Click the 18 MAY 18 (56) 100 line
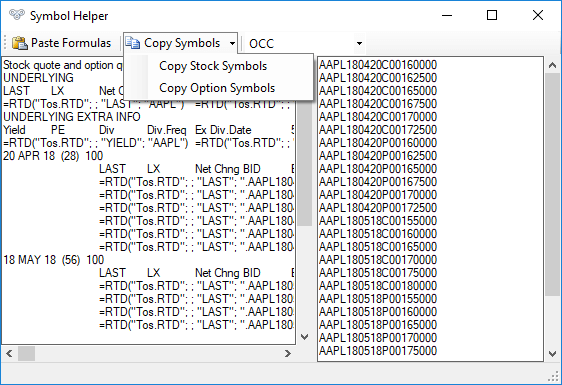562x385 pixels. pyautogui.click(x=53, y=260)
